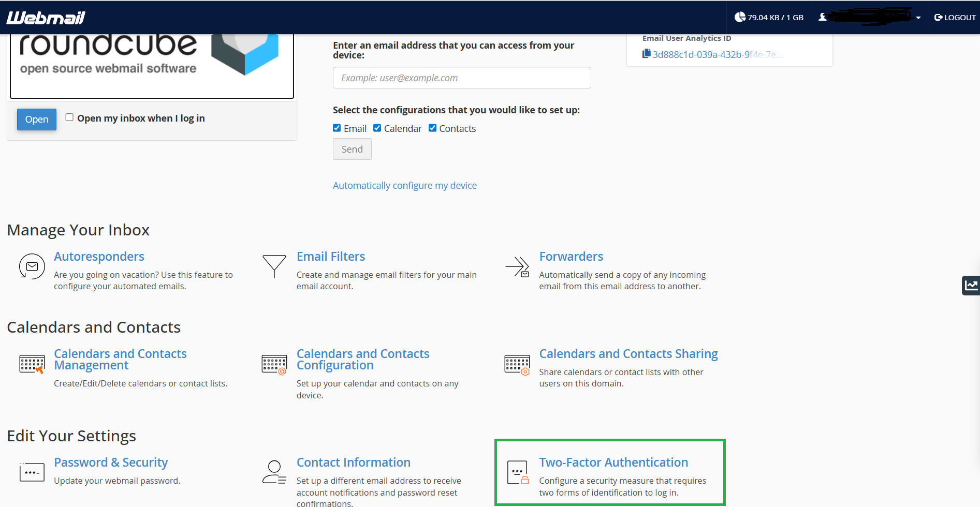Open Automatically configure my device link

point(404,186)
